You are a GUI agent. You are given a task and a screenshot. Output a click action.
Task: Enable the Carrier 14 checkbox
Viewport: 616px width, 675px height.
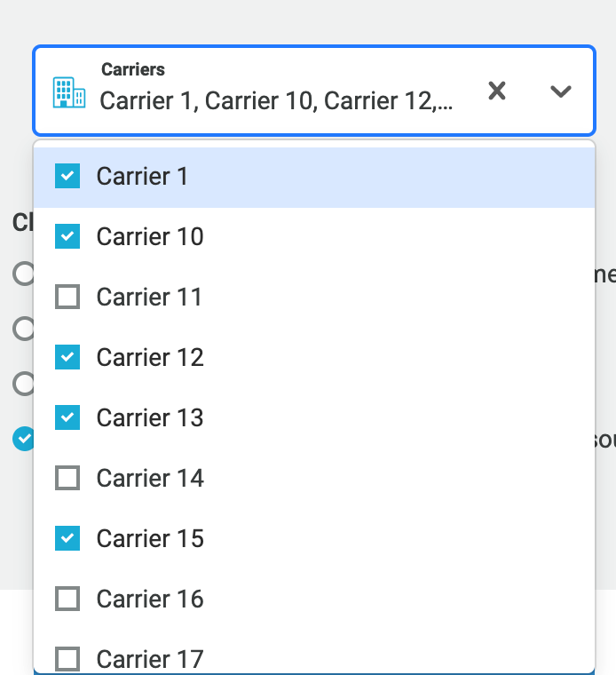click(x=67, y=478)
